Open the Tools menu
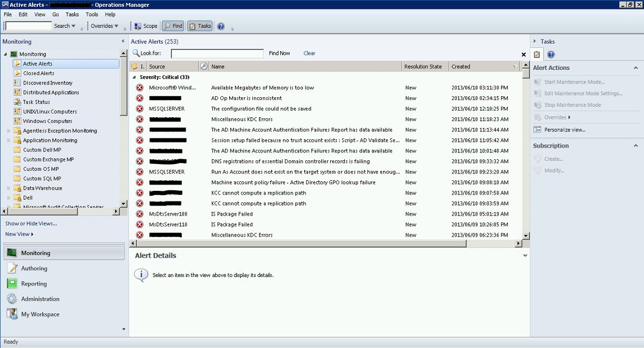The height and width of the screenshot is (348, 644). (92, 14)
